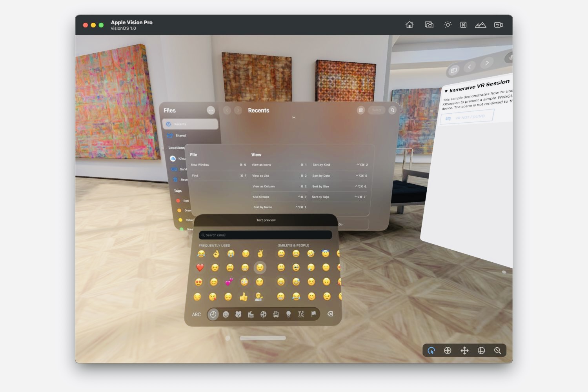This screenshot has width=588, height=392.
Task: Select Recents in the Files sidebar
Action: point(190,124)
